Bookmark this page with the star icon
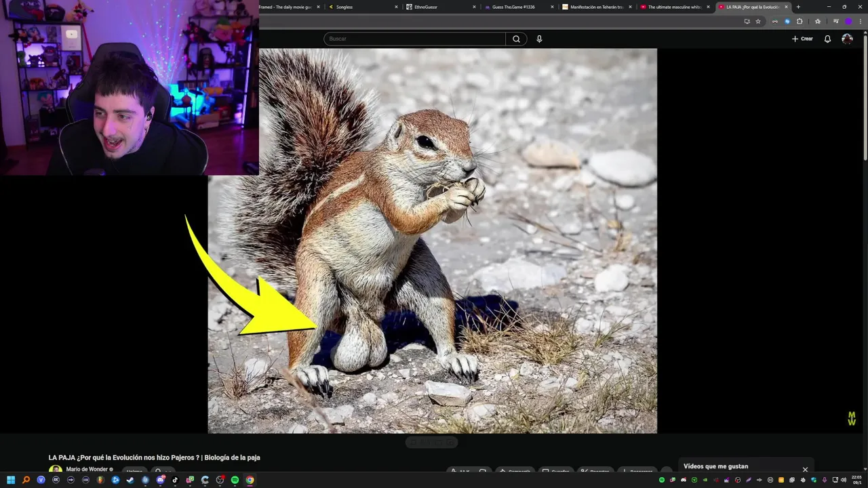This screenshot has width=868, height=488. [x=758, y=21]
